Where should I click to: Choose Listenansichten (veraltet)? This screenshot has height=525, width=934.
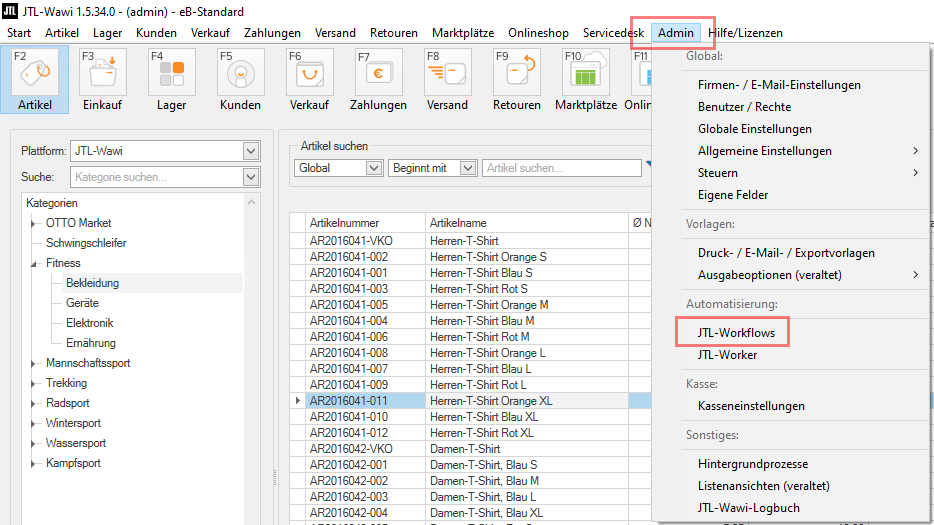tap(764, 486)
